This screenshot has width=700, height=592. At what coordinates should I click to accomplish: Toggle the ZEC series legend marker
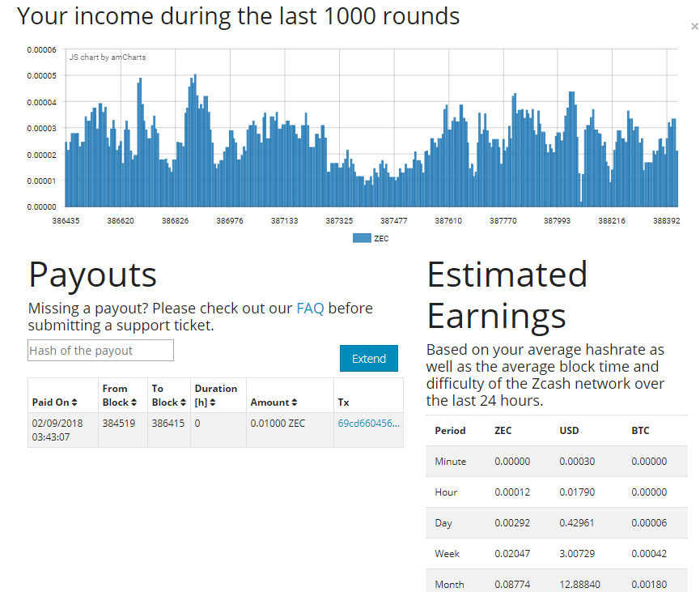click(x=362, y=238)
